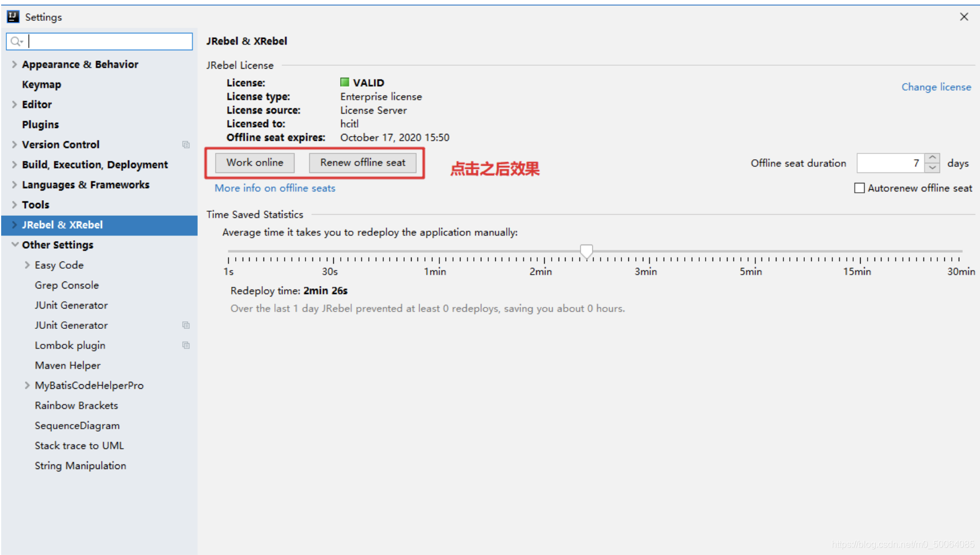The height and width of the screenshot is (555, 980).
Task: Open the Plugins settings page
Action: click(x=40, y=125)
